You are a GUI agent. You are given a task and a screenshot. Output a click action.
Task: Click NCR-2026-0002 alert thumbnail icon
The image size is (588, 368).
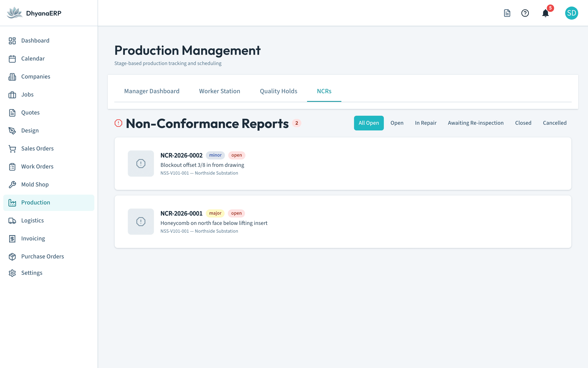point(141,164)
